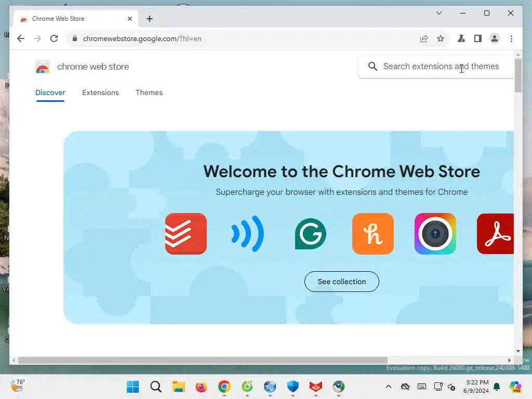
Task: Click the See collection button
Action: [342, 282]
